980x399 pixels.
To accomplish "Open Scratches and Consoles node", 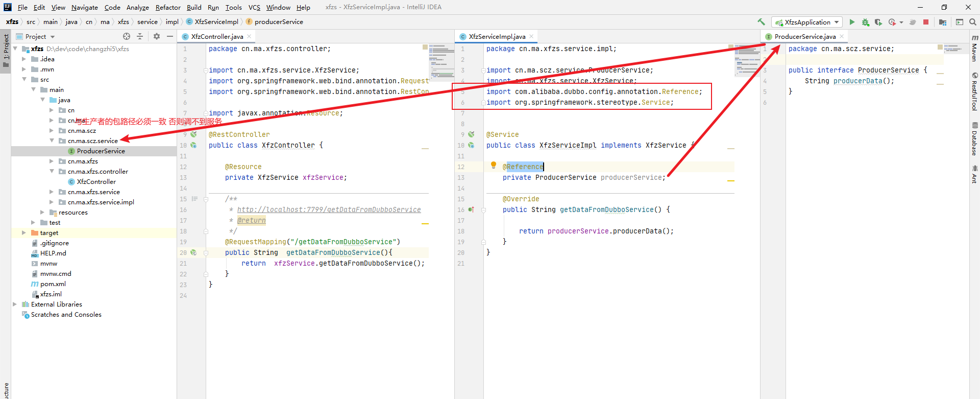I will [x=66, y=315].
